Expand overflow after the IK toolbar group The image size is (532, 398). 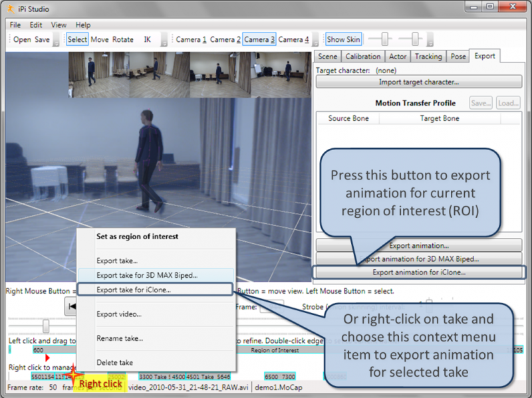(x=164, y=40)
